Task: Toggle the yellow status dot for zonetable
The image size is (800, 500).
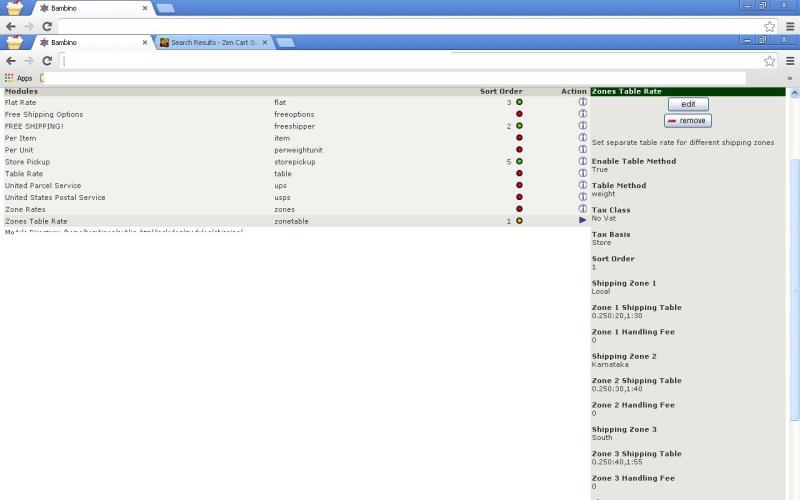Action: tap(519, 221)
